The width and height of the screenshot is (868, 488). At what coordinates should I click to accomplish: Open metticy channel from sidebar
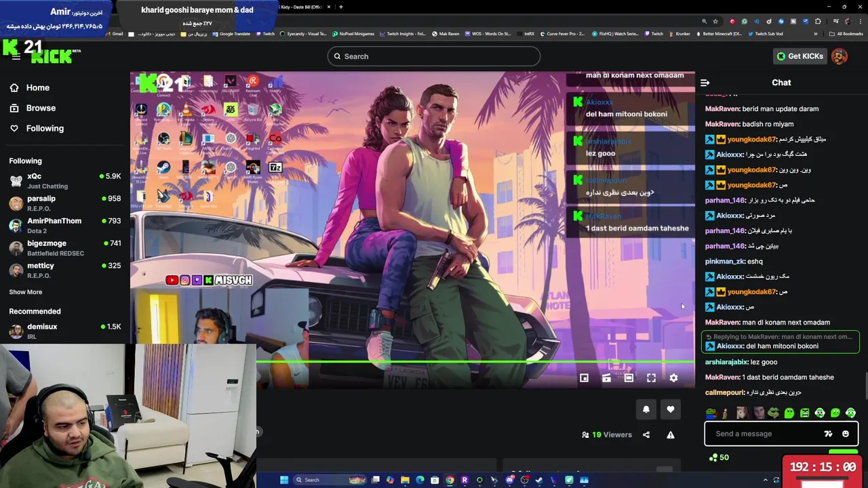click(x=64, y=270)
